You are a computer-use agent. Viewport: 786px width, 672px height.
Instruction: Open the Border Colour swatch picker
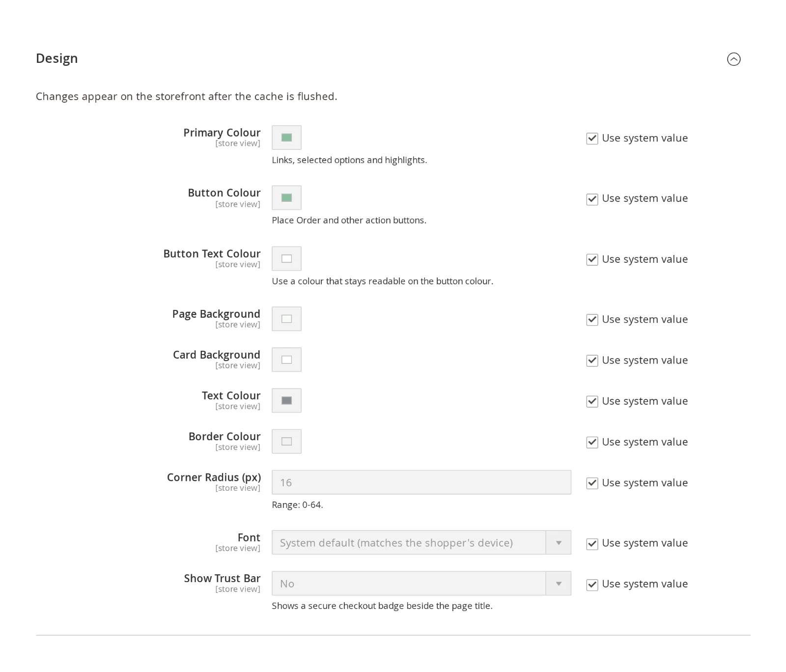pos(286,442)
